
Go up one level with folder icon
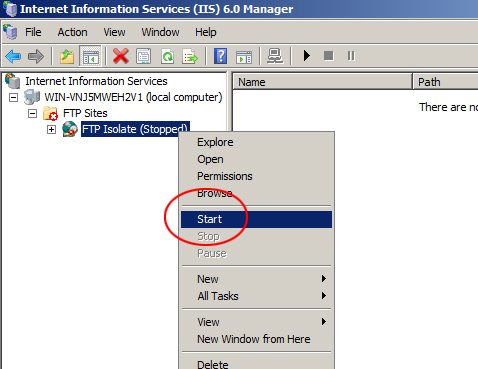point(67,56)
